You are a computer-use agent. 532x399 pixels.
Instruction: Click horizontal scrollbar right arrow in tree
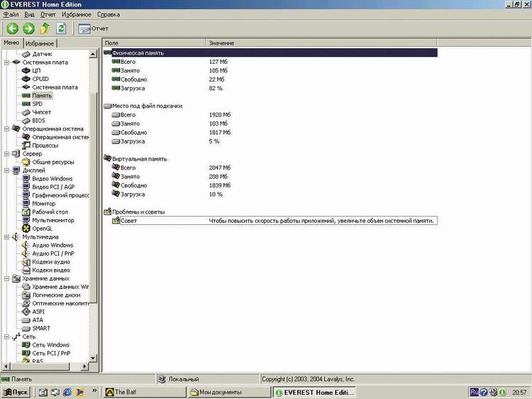click(x=85, y=366)
